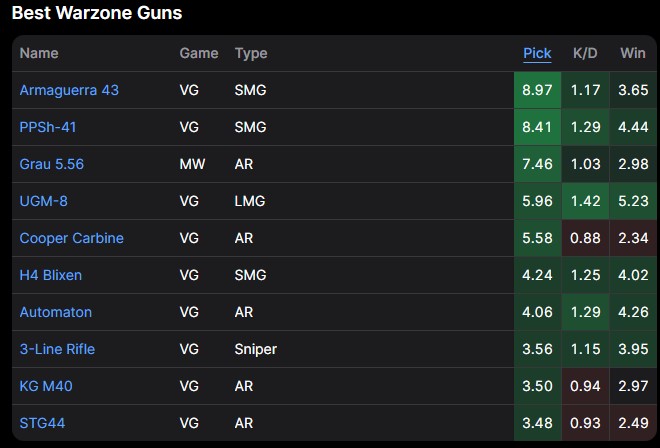Open the Automaton weapon link
660x448 pixels.
(56, 312)
